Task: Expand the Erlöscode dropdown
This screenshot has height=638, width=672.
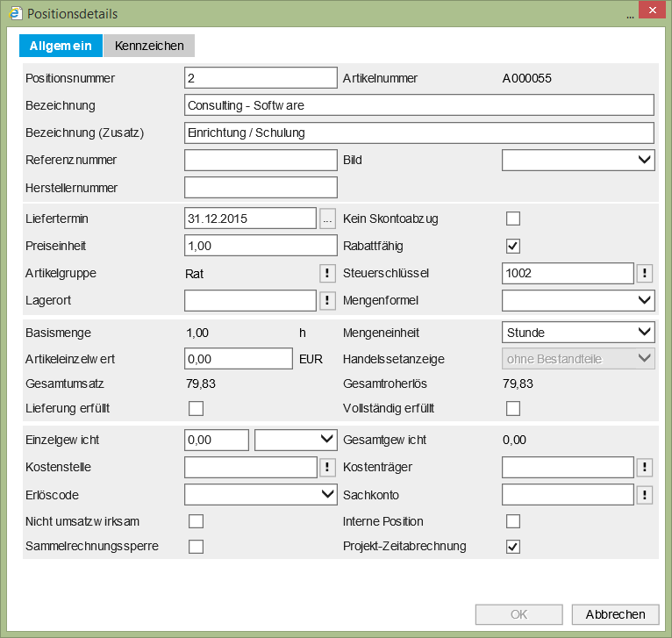Action: [x=261, y=495]
